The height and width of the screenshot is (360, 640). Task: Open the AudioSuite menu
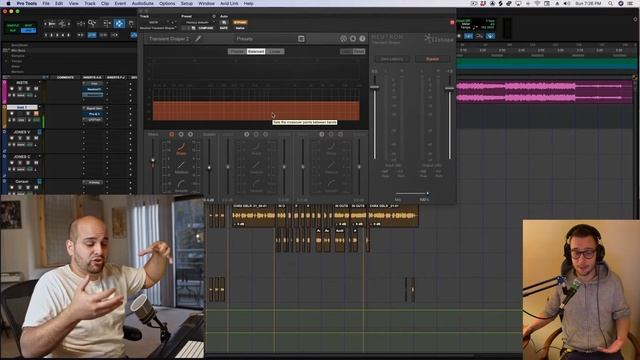pos(142,3)
